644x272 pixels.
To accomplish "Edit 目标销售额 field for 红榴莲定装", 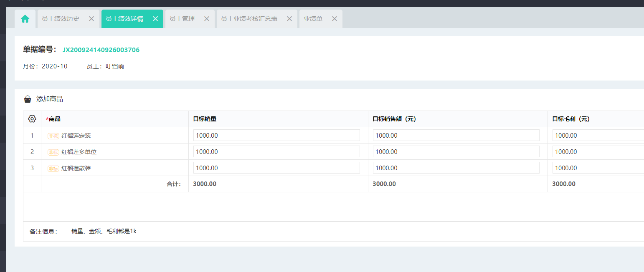I will (456, 135).
